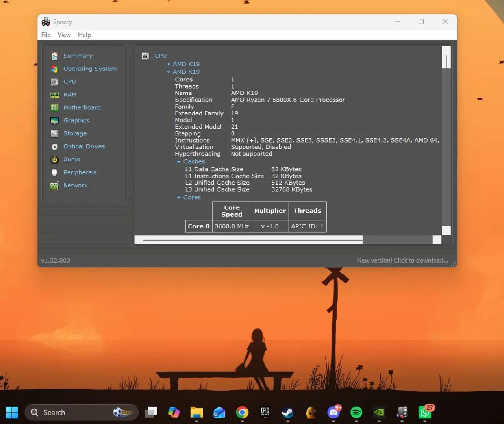The width and height of the screenshot is (504, 424).
Task: Click the Audio speaker icon in sidebar
Action: 55,160
